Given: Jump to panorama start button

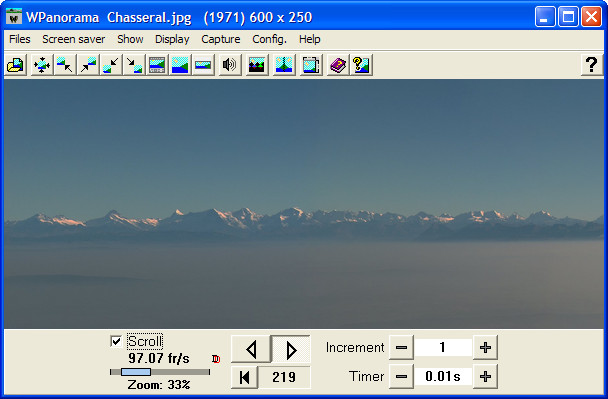Looking at the screenshot, I should [245, 377].
